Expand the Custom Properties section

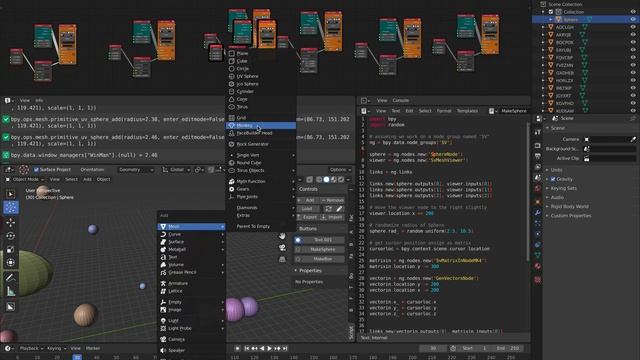click(x=571, y=216)
